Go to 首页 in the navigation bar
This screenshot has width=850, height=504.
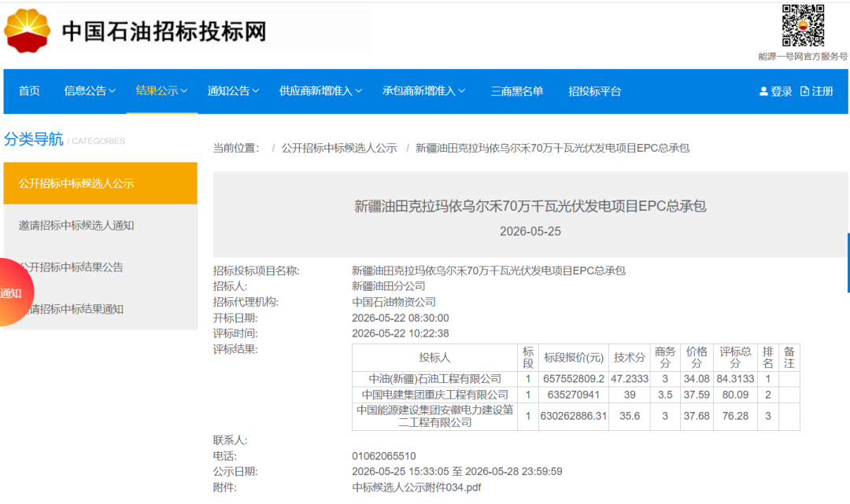[x=29, y=91]
